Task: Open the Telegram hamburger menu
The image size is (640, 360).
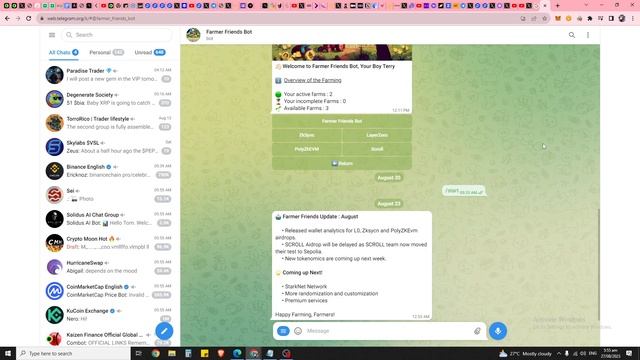Action: click(52, 35)
